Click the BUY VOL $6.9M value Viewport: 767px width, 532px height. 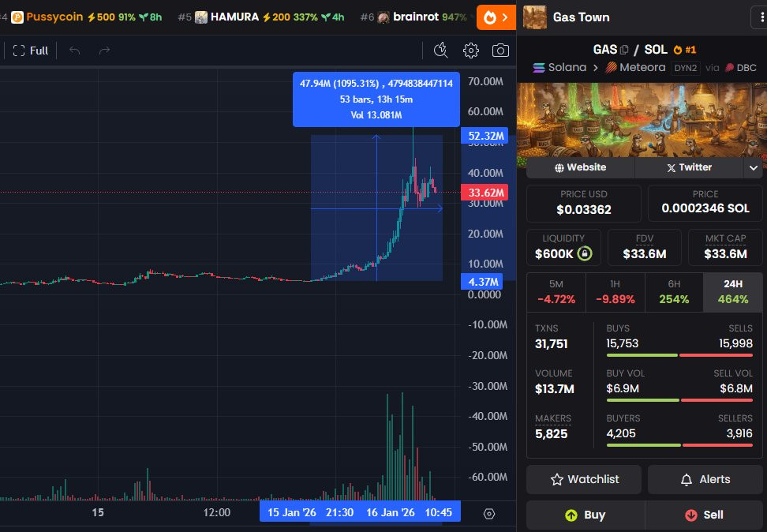point(623,388)
